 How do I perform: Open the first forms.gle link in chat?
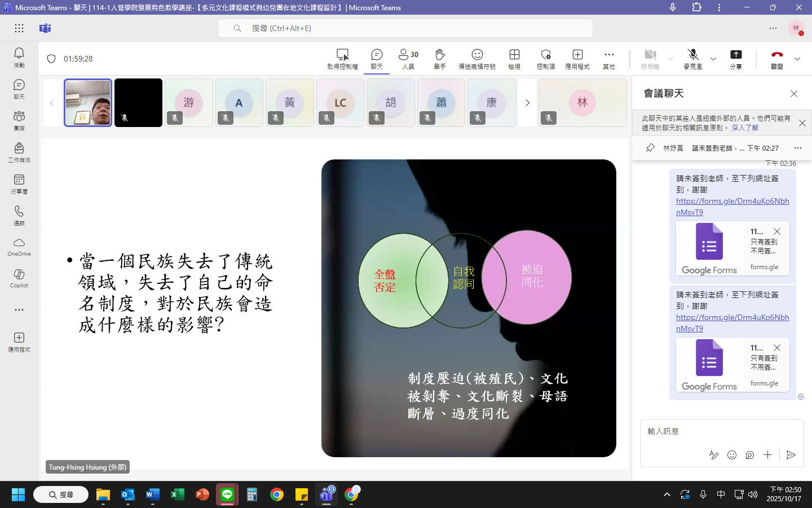coord(732,207)
